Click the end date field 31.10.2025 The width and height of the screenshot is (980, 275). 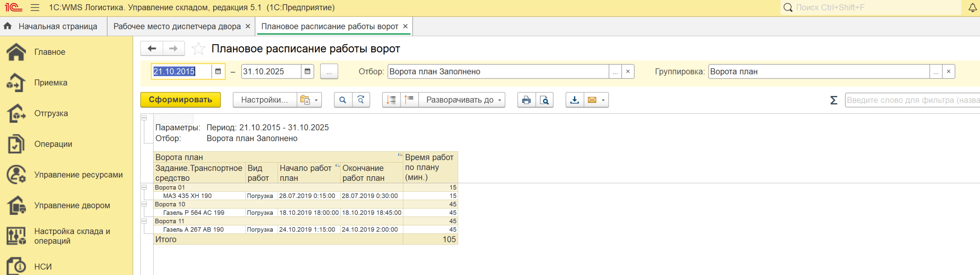tap(270, 72)
